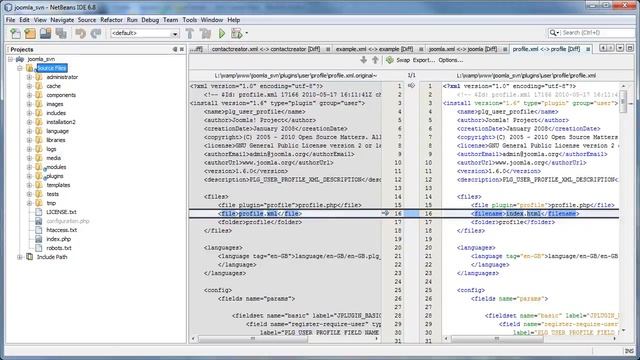This screenshot has height=360, width=640.
Task: Select LICENSE.txt in the project tree
Action: [61, 212]
